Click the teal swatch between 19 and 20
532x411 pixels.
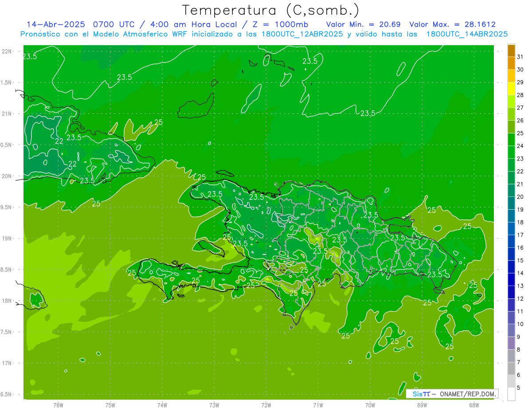coord(512,203)
